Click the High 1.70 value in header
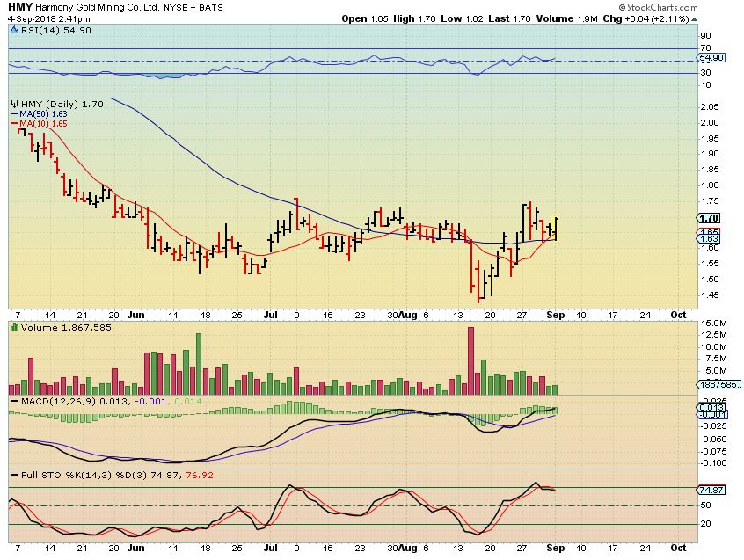Image resolution: width=744 pixels, height=560 pixels. (414, 19)
